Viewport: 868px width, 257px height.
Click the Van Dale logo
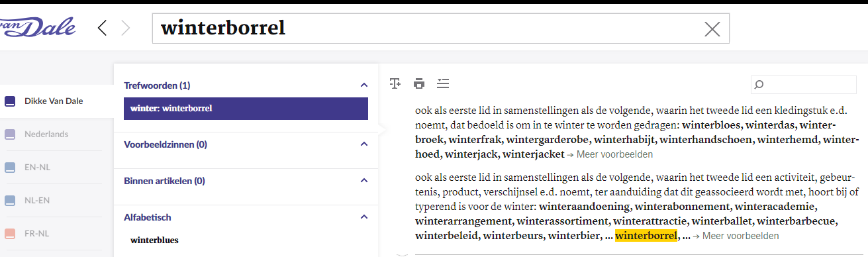37,27
